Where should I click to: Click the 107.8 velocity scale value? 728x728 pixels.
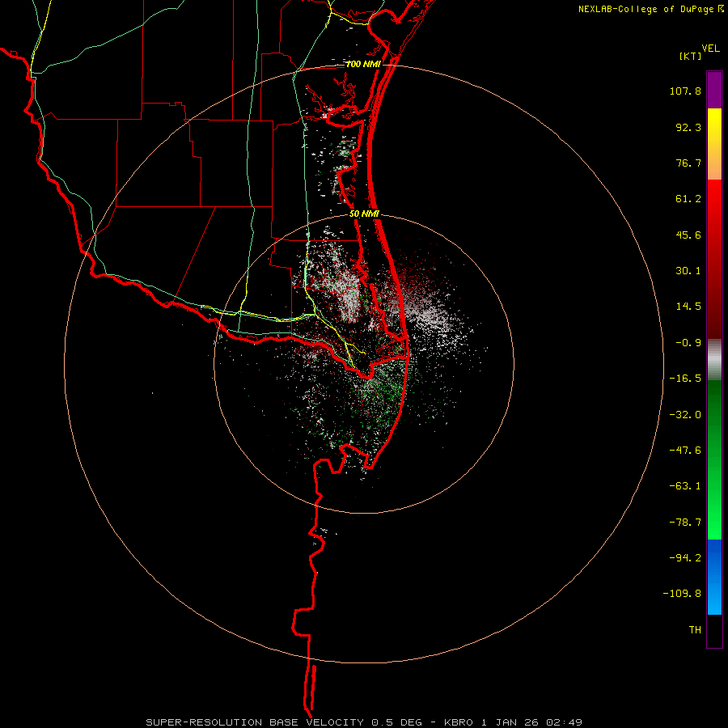coord(685,91)
